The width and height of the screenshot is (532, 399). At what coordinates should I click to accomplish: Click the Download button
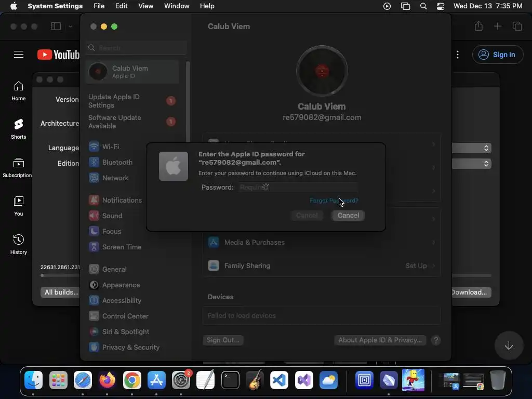point(471,292)
